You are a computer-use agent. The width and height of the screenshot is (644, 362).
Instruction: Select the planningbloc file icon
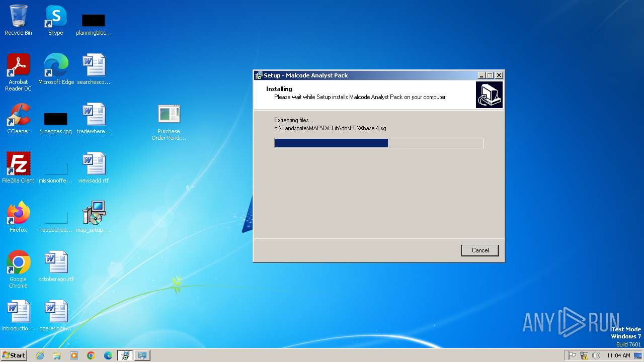[x=94, y=24]
